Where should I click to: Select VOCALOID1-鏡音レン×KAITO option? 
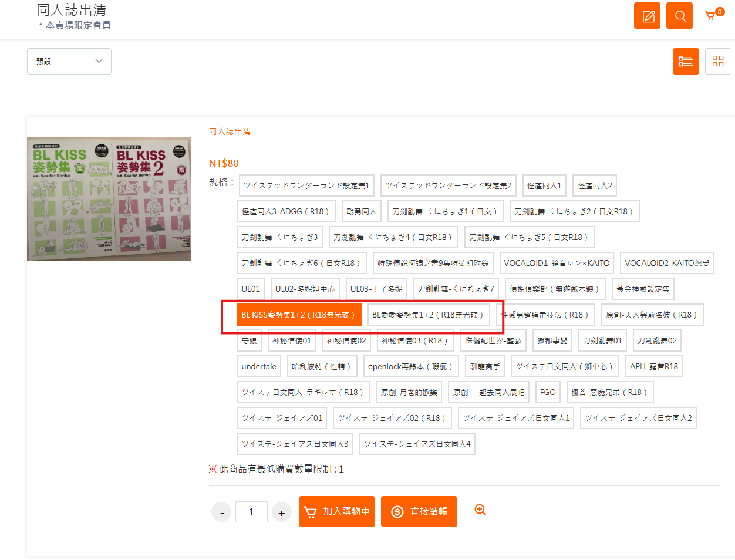[x=557, y=263]
